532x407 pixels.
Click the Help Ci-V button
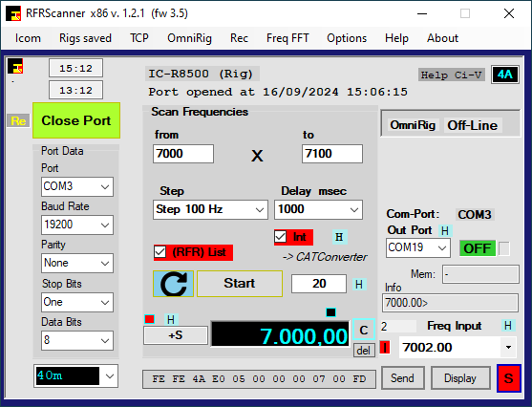click(x=451, y=75)
